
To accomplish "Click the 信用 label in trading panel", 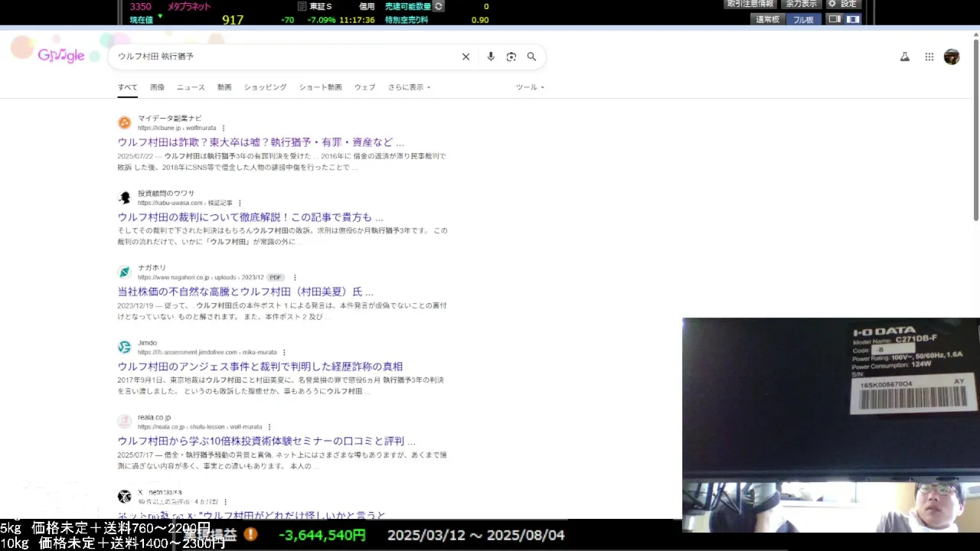I will pos(367,6).
